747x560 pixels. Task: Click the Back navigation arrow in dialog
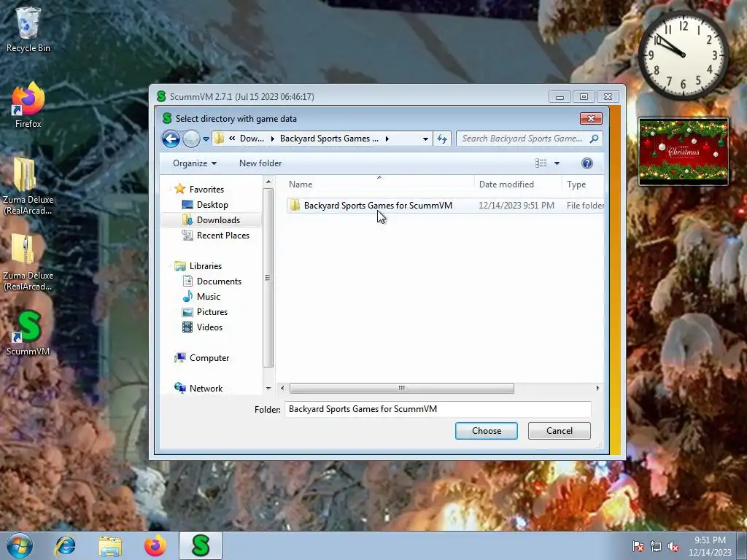[171, 139]
